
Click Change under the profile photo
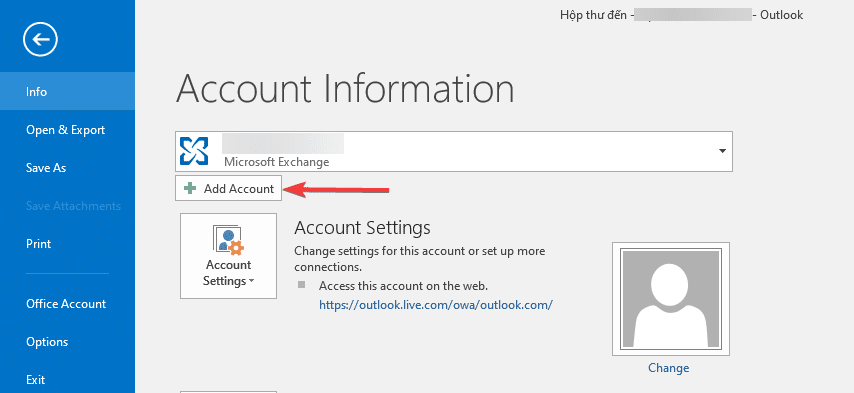[x=669, y=368]
